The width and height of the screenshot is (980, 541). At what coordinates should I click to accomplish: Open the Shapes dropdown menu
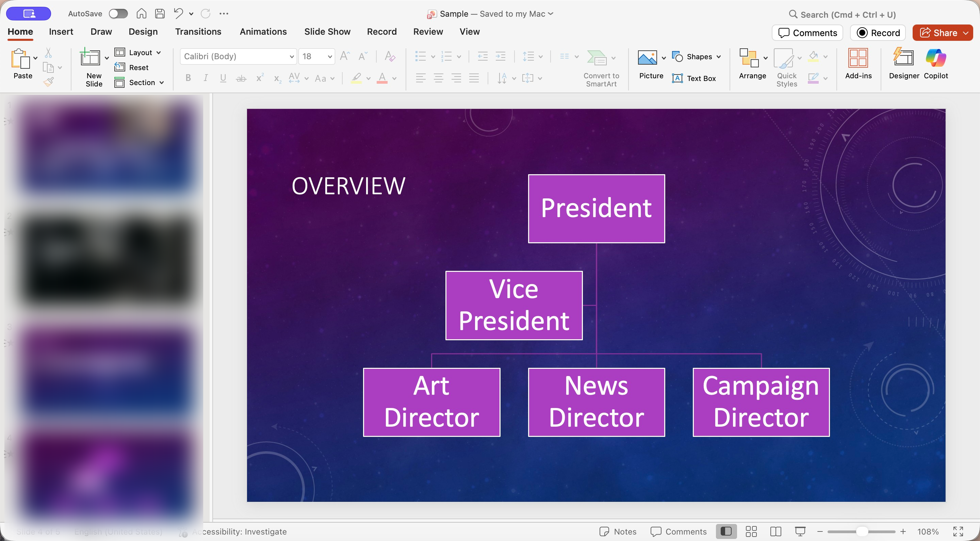click(696, 57)
